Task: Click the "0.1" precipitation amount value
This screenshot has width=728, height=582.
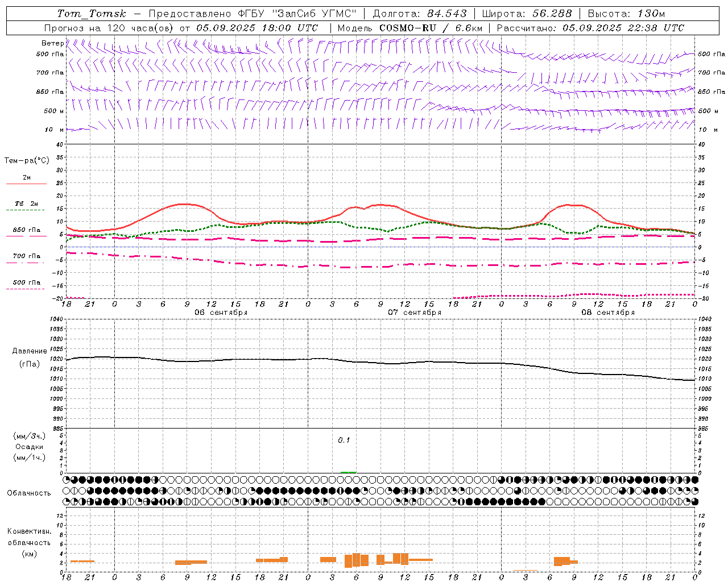Action: pos(344,440)
